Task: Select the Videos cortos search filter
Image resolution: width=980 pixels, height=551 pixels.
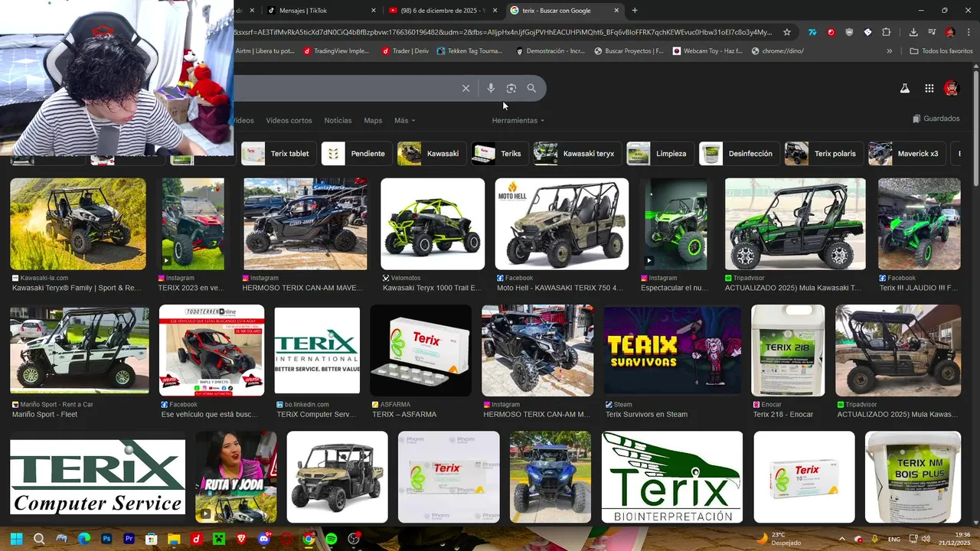Action: coord(289,121)
